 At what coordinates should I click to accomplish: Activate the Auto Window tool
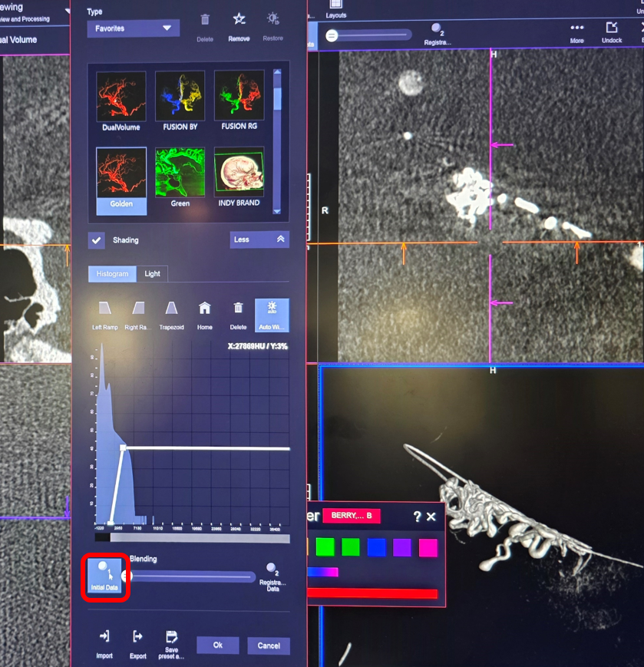coord(272,309)
